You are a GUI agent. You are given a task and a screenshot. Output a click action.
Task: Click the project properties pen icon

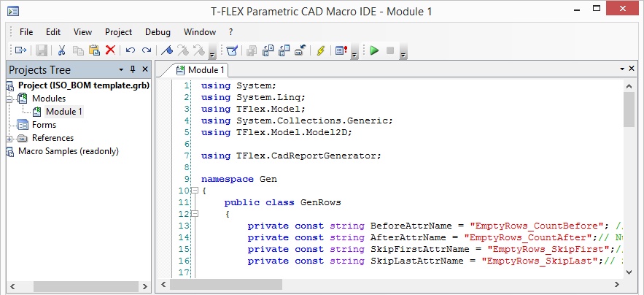coord(232,50)
